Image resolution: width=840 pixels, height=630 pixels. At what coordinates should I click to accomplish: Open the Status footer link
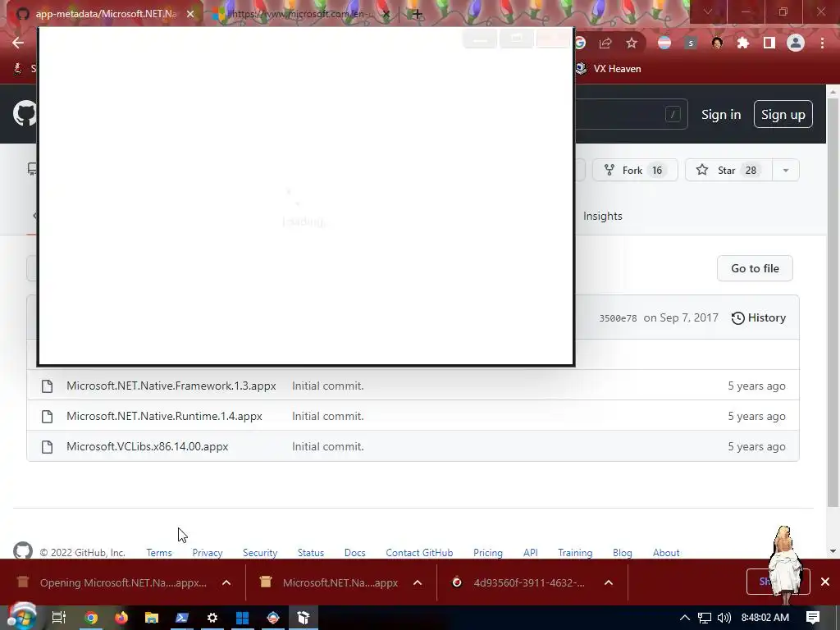(x=311, y=552)
